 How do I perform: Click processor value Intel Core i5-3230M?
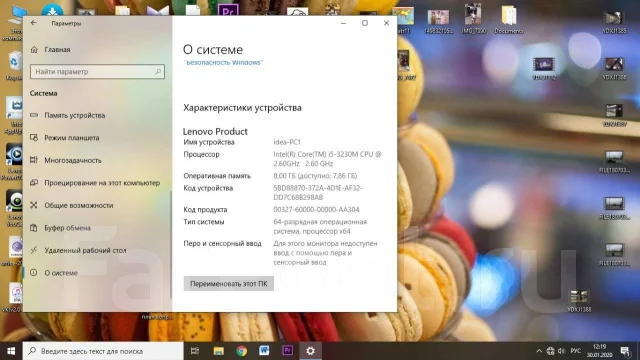coord(327,159)
